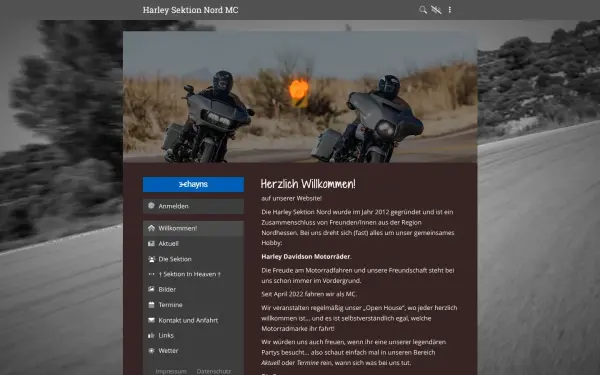Select the Willkommen! menu item
Screen dimensions: 600x375
click(193, 228)
